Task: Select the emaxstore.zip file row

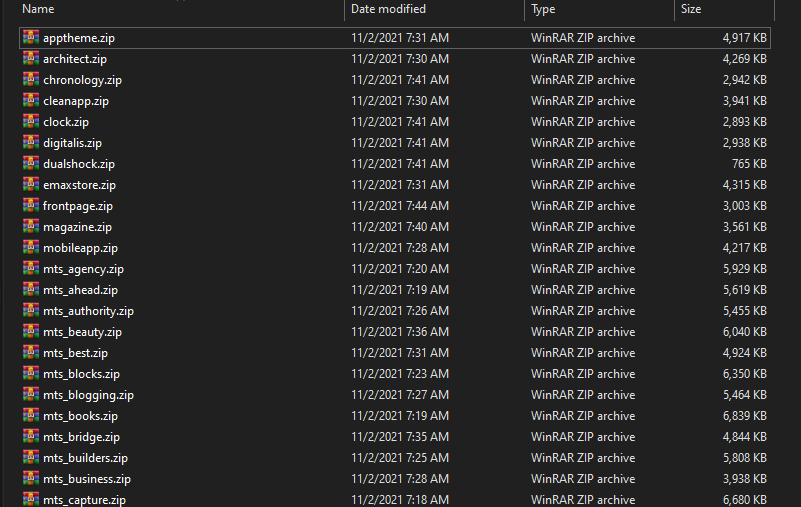Action: tap(394, 185)
